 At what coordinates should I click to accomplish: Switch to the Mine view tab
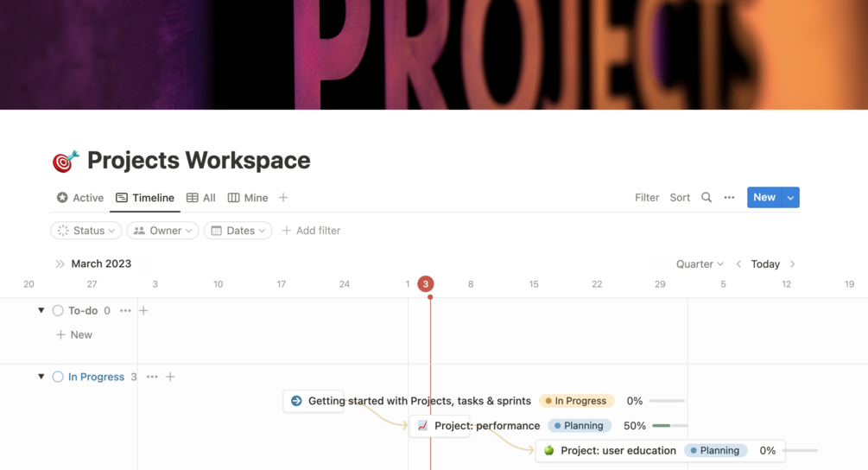tap(248, 198)
